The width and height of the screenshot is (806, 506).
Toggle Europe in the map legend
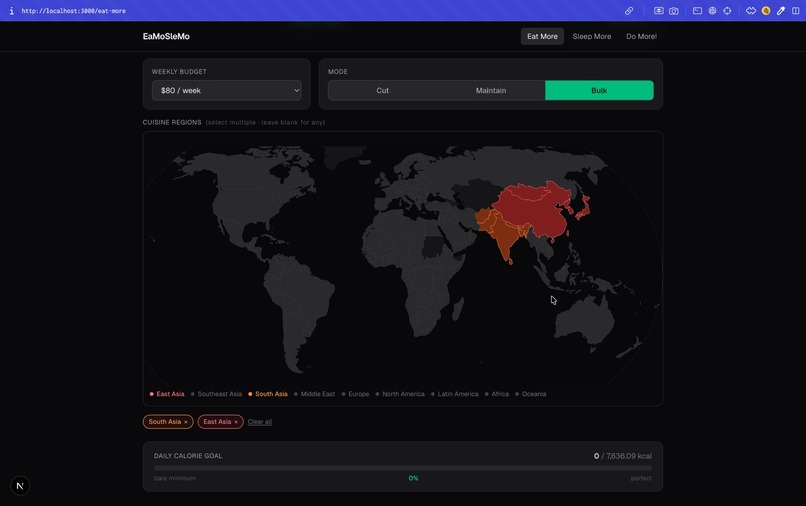click(x=355, y=394)
